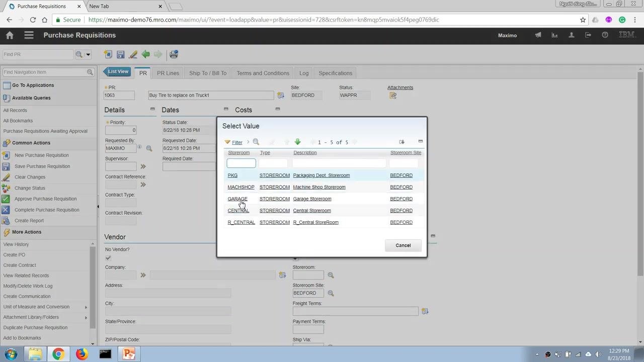Open the Supervisor detail menu chevron
This screenshot has height=362, width=644.
(x=143, y=166)
